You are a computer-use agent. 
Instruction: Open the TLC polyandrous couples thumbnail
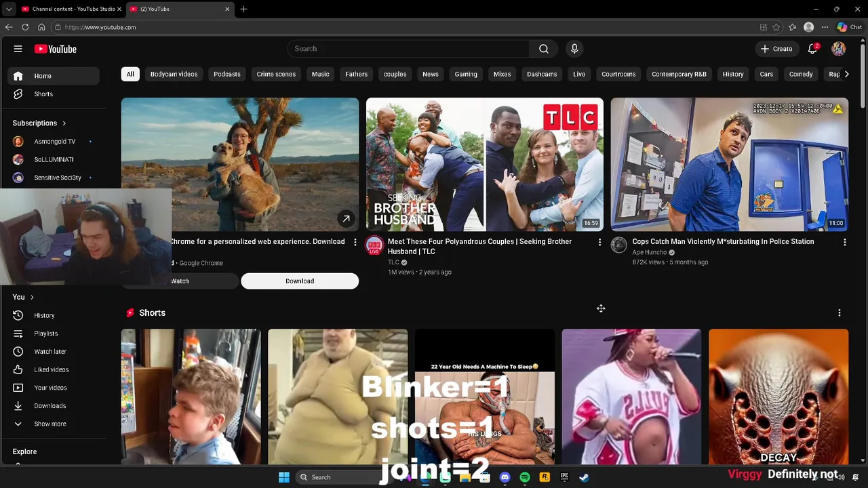pos(485,165)
